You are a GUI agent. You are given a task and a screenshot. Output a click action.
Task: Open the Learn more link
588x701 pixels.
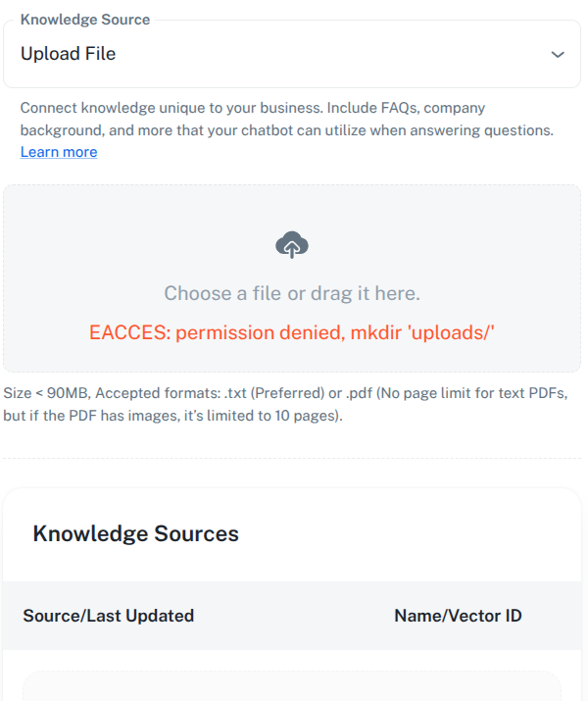coord(59,152)
